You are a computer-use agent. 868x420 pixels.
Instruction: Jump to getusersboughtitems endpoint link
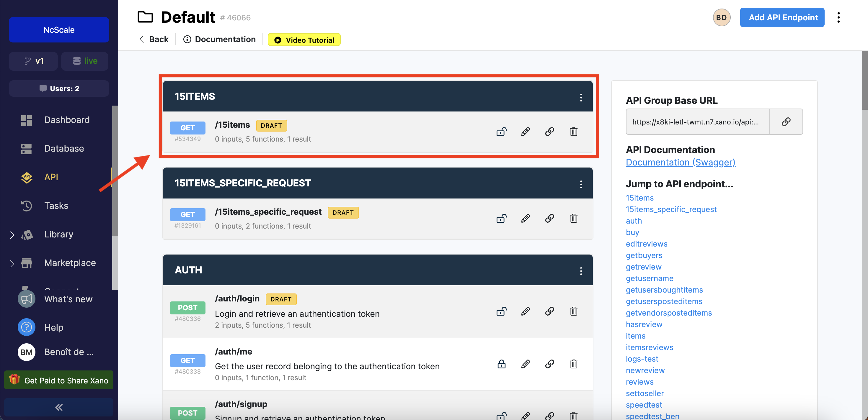664,290
